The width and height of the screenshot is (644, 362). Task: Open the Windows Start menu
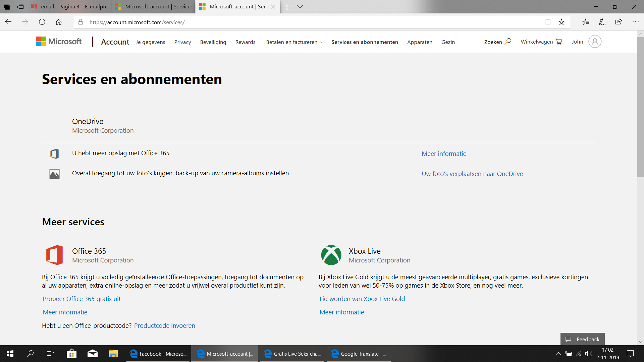click(x=10, y=354)
